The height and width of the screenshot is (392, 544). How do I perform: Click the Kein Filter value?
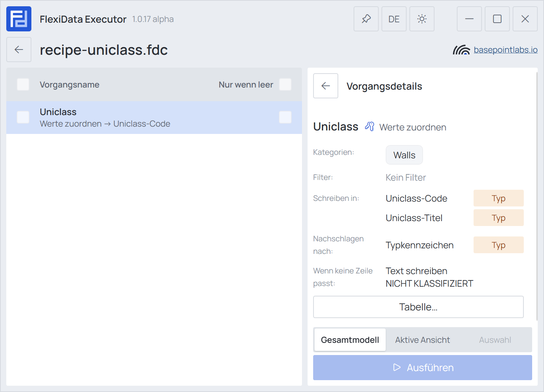click(406, 178)
